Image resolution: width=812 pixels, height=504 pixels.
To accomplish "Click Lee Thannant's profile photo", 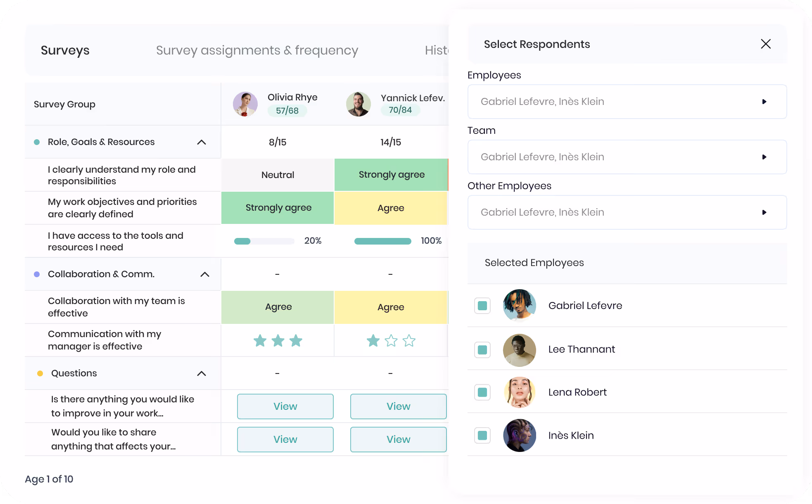I will pyautogui.click(x=520, y=350).
